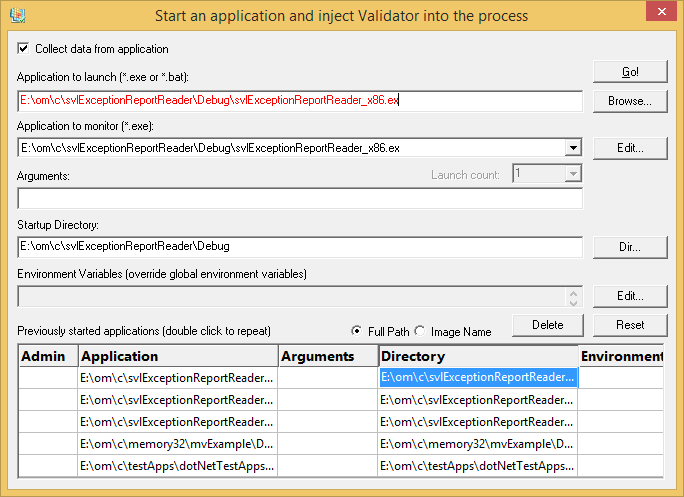Click the Environment Variables scroll up arrow

(x=574, y=292)
